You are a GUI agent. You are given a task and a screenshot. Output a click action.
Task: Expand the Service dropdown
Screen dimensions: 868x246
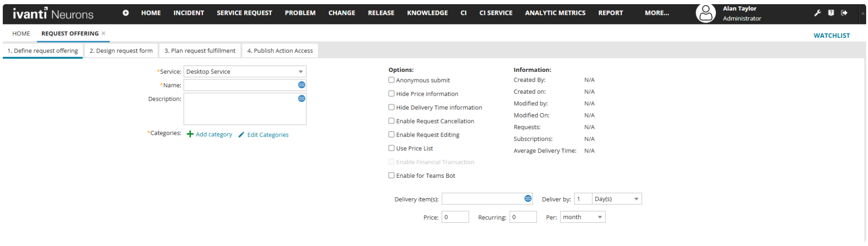click(x=301, y=72)
